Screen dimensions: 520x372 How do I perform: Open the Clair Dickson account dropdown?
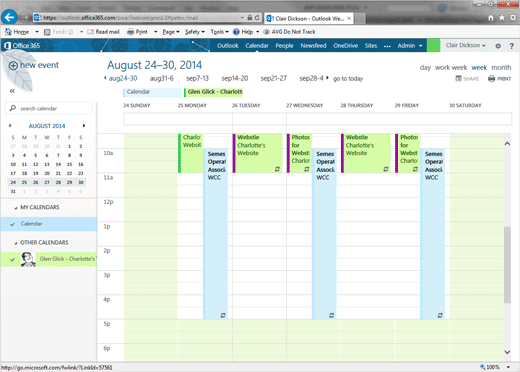pyautogui.click(x=465, y=45)
